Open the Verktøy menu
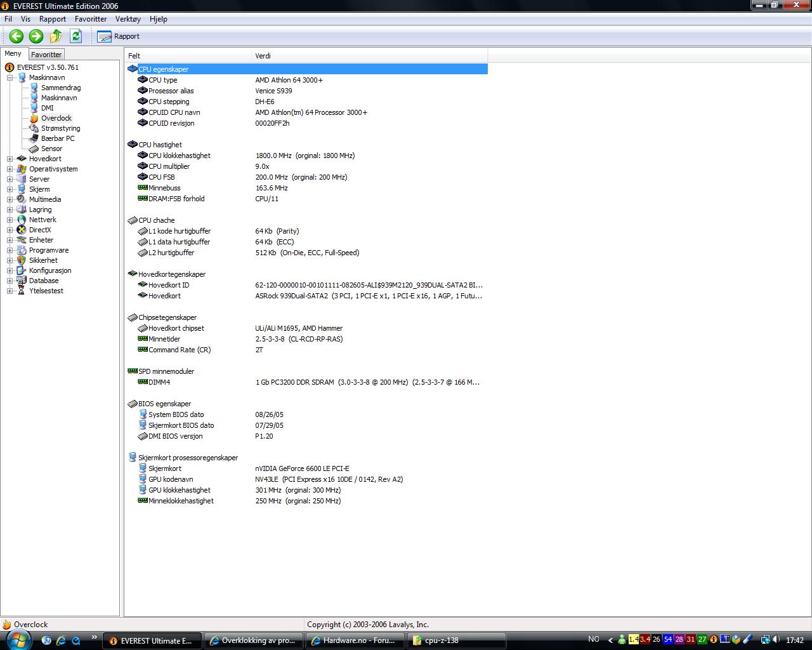812x650 pixels. [x=128, y=19]
